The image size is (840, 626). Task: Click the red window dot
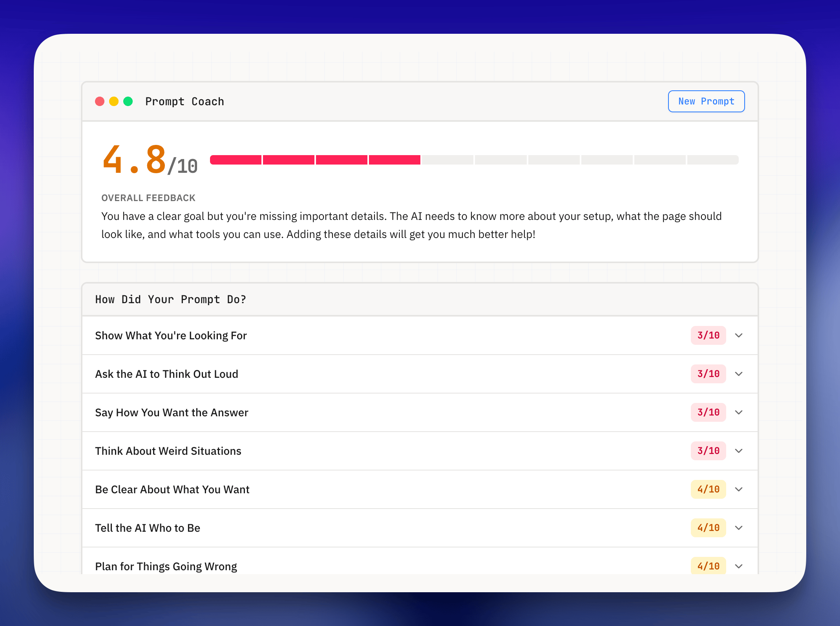[x=100, y=101]
